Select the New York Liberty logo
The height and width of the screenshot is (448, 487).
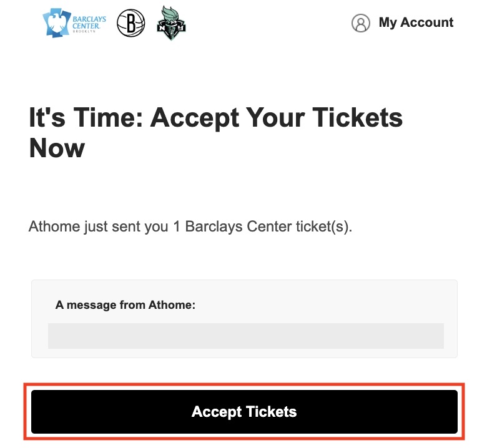[171, 23]
